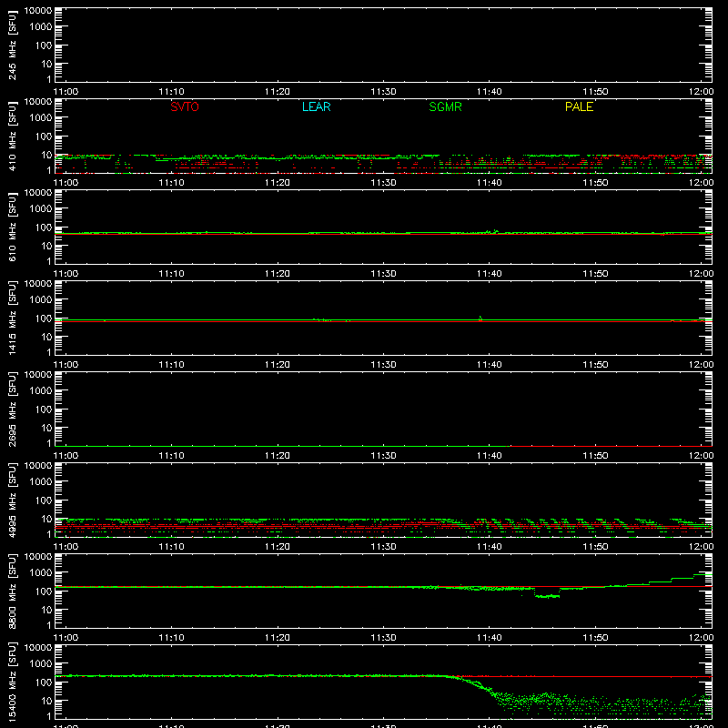This screenshot has width=728, height=728.
Task: Click the red SVTO station label
Action: (185, 106)
